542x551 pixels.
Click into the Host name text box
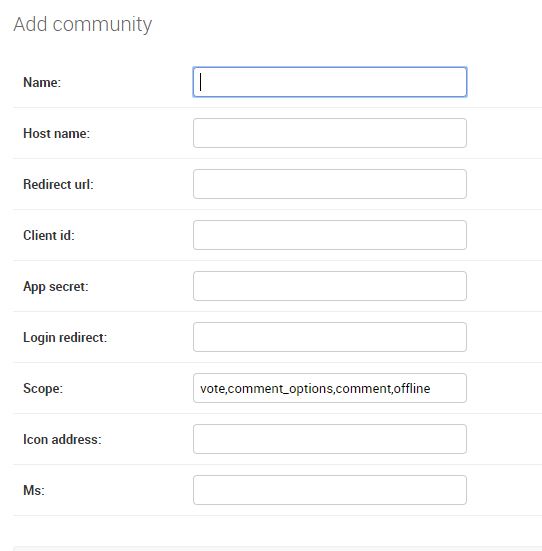[x=330, y=133]
